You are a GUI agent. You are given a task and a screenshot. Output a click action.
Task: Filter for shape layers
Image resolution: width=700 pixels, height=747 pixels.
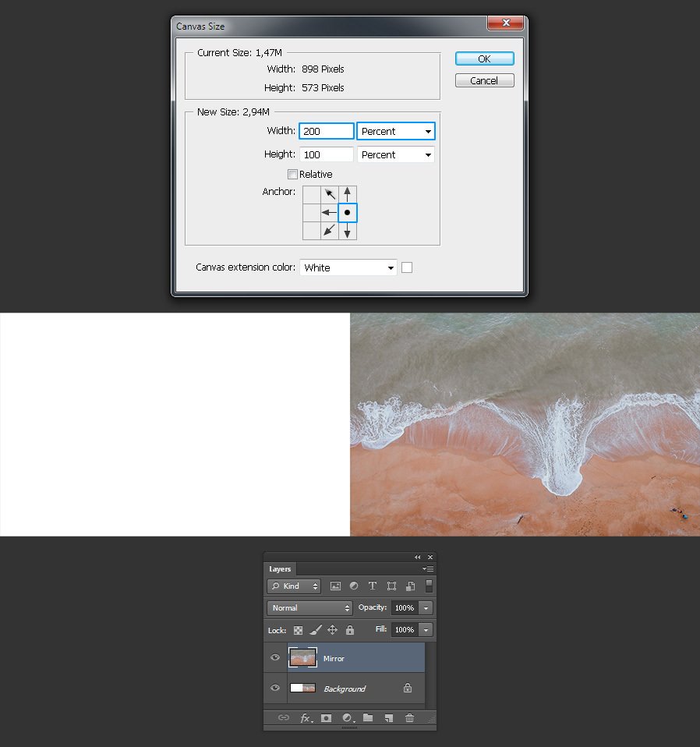391,586
